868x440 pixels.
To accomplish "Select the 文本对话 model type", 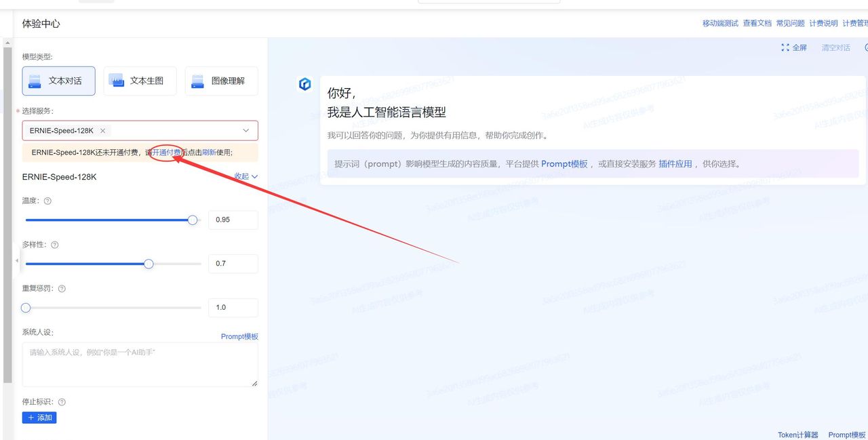I will (x=58, y=81).
